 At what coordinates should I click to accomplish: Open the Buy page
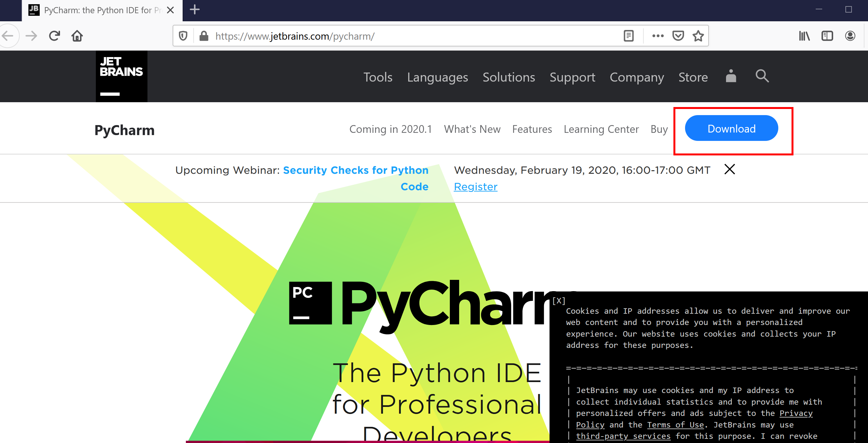click(x=659, y=129)
